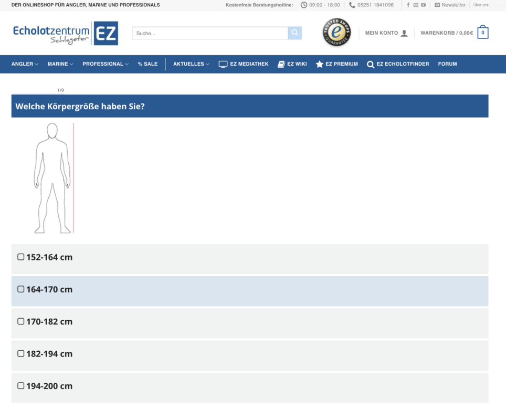Open the EZ Wiki menu label

coord(297,64)
